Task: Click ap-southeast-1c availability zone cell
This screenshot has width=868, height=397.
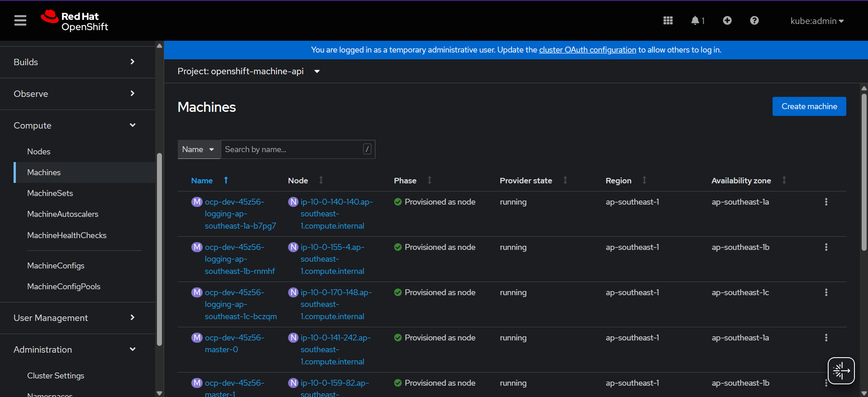Action: [x=740, y=292]
